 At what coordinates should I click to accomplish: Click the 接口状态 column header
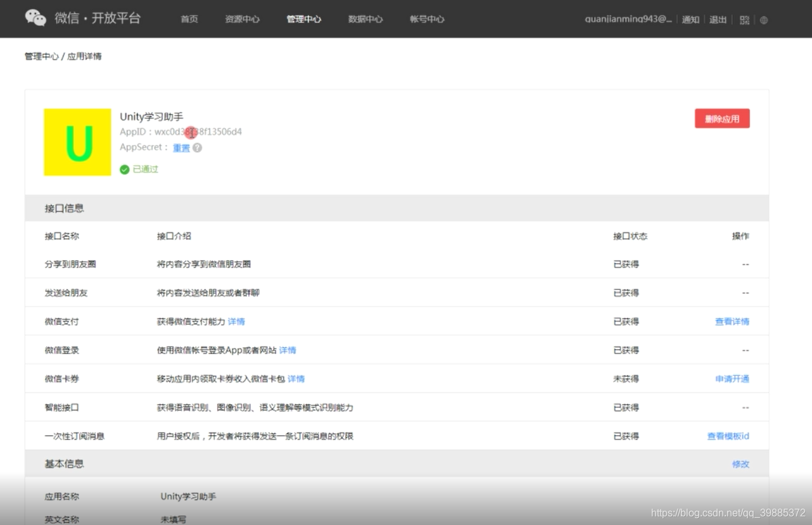[630, 236]
